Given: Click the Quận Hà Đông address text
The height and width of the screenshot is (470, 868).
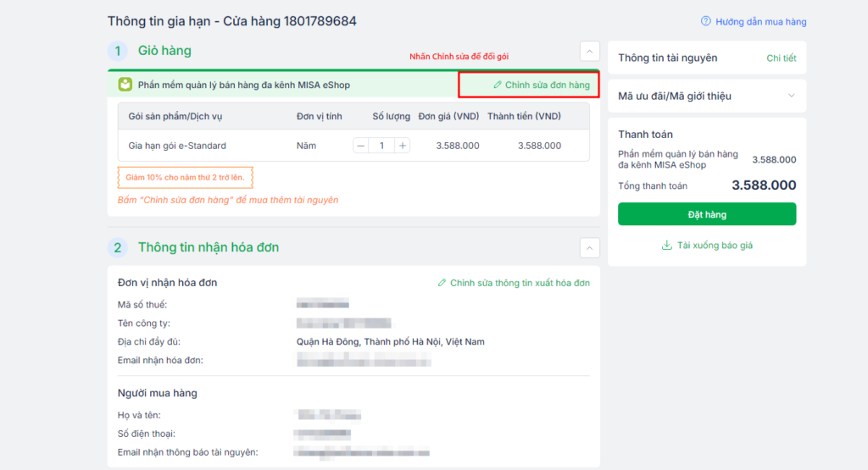Looking at the screenshot, I should [390, 342].
